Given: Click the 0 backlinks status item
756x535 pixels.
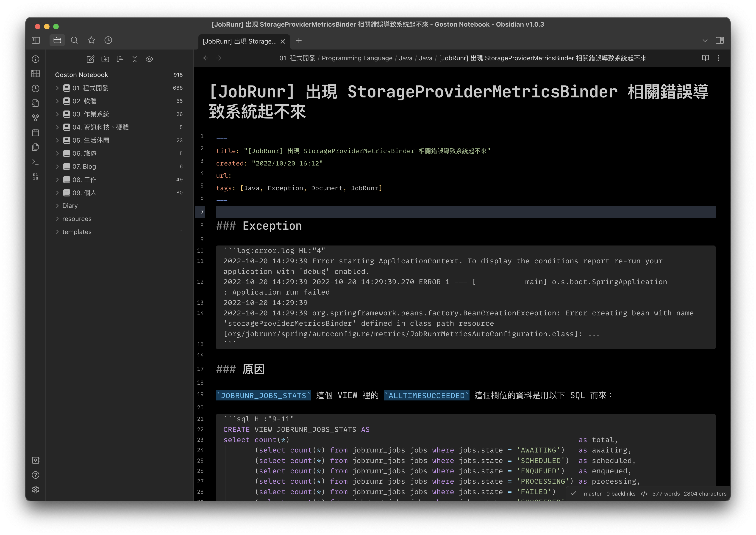Looking at the screenshot, I should coord(620,494).
